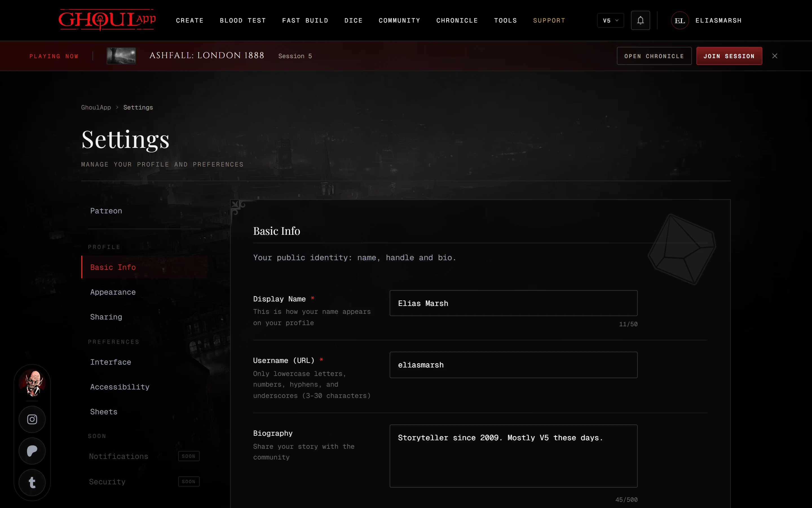
Task: Click the Ashfall: London 1888 title
Action: [x=207, y=55]
